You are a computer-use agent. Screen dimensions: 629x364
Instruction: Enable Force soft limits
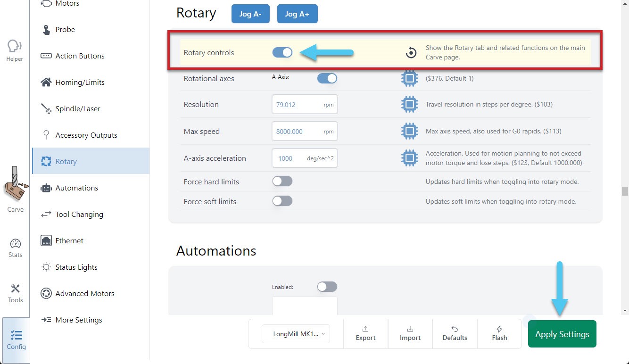(282, 201)
